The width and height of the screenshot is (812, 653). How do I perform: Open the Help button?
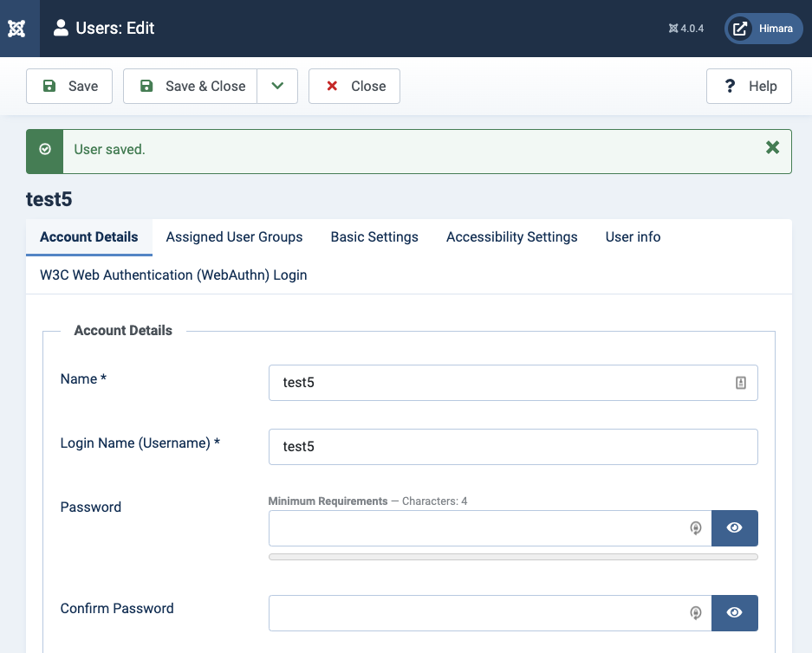(x=749, y=86)
